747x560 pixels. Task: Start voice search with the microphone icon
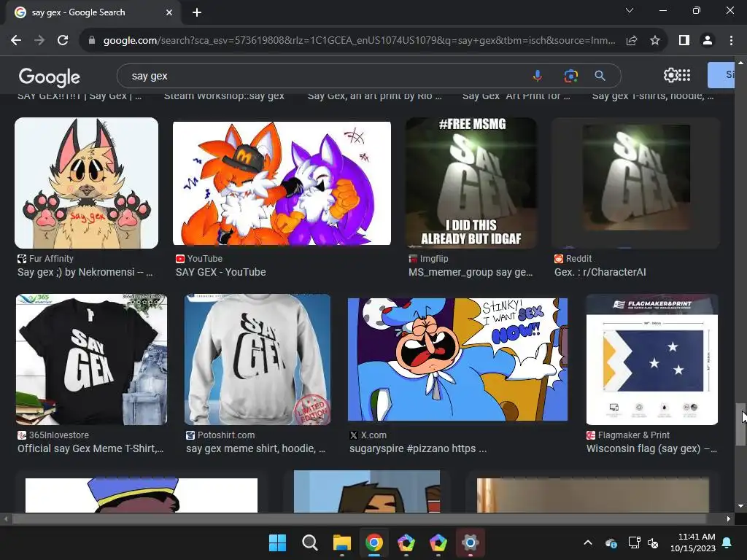tap(537, 76)
